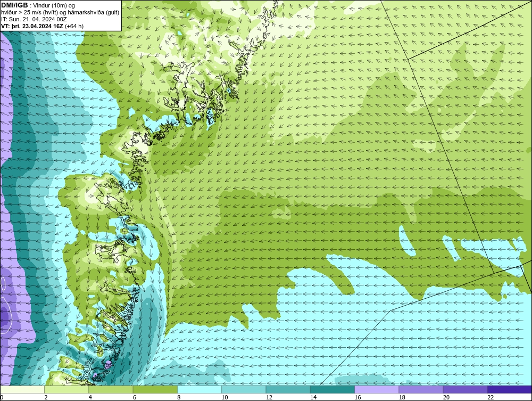Click the legend tick label '2'
532x401 pixels.
46,397
